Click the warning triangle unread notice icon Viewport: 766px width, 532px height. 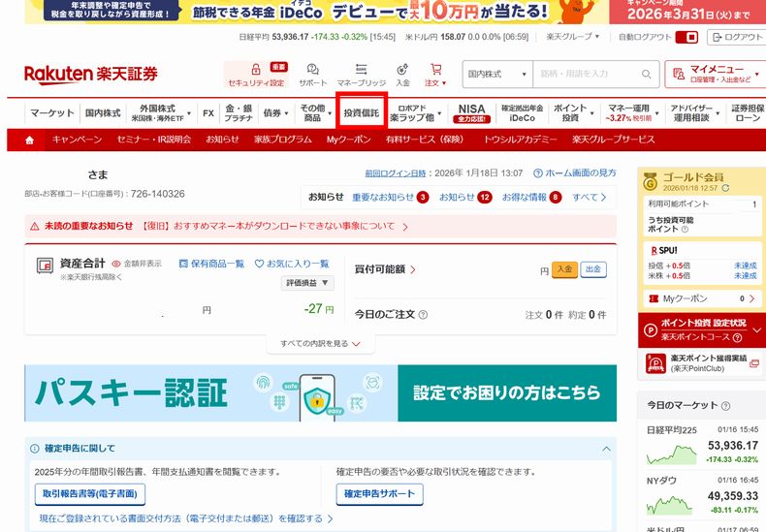coord(34,227)
